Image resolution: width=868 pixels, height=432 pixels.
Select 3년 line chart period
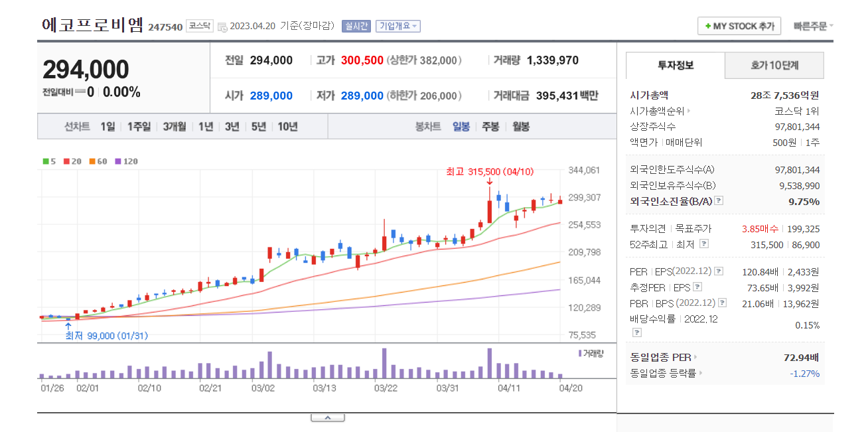(x=232, y=127)
